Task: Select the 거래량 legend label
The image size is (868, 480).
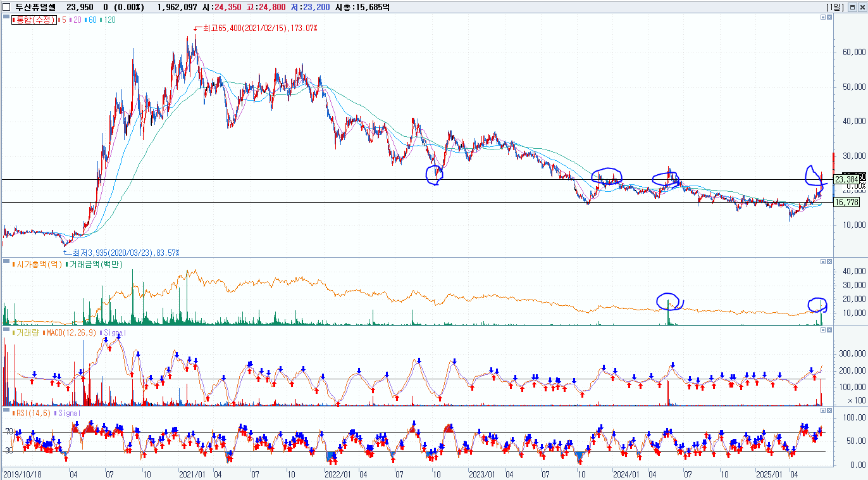Action: [x=26, y=332]
